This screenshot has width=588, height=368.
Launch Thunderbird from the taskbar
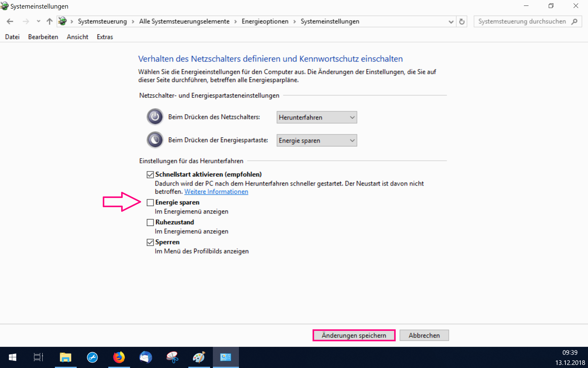145,357
